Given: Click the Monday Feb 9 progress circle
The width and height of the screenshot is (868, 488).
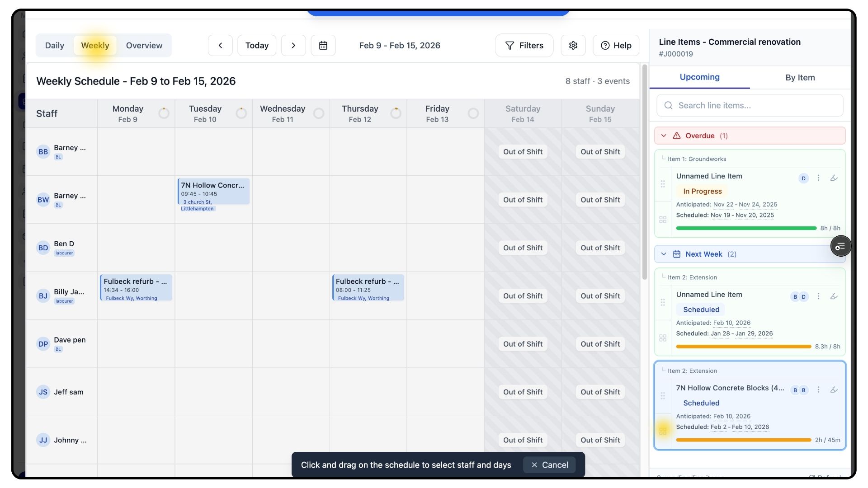Looking at the screenshot, I should (164, 113).
